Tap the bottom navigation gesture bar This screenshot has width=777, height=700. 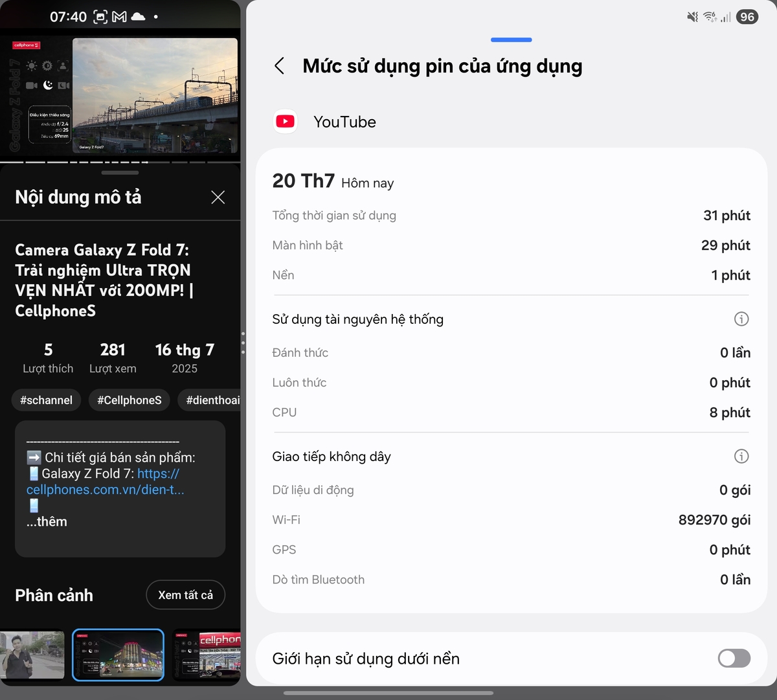[388, 693]
